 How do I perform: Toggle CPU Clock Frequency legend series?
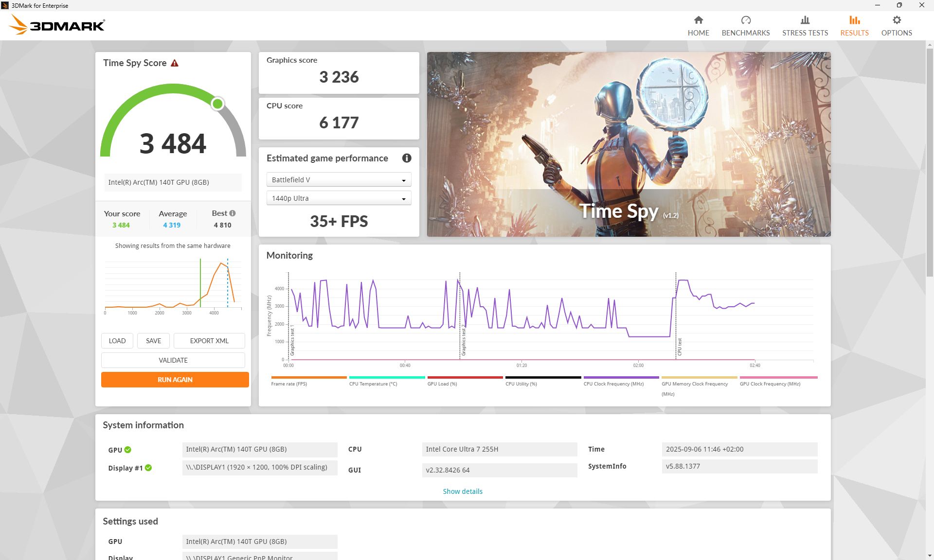[x=613, y=384]
